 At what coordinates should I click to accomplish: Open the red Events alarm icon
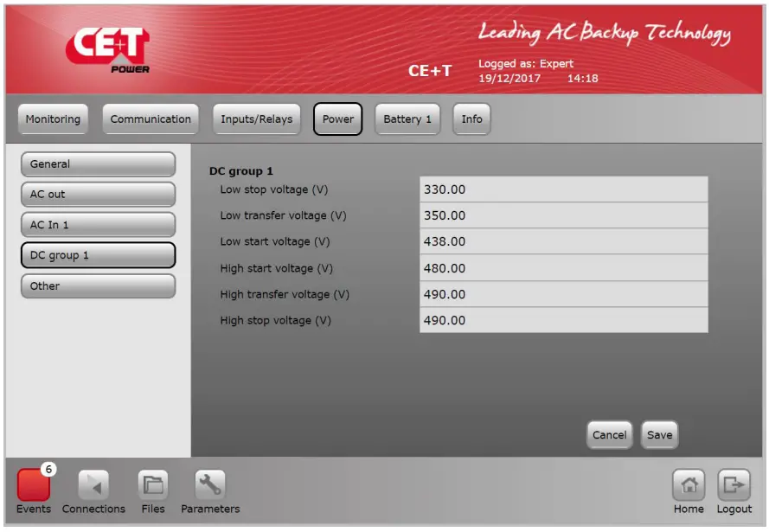[x=34, y=484]
